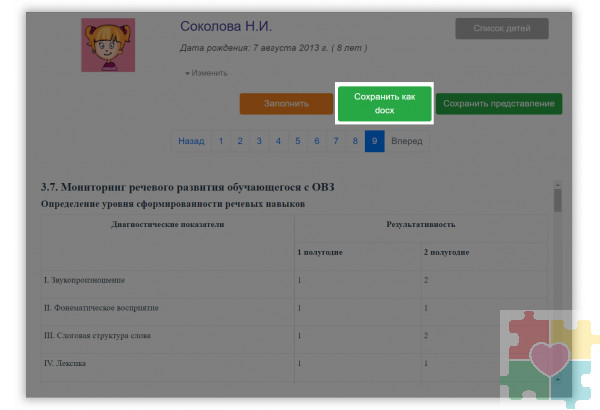This screenshot has width=600, height=410.
Task: Click the active page 9 button
Action: (x=374, y=142)
